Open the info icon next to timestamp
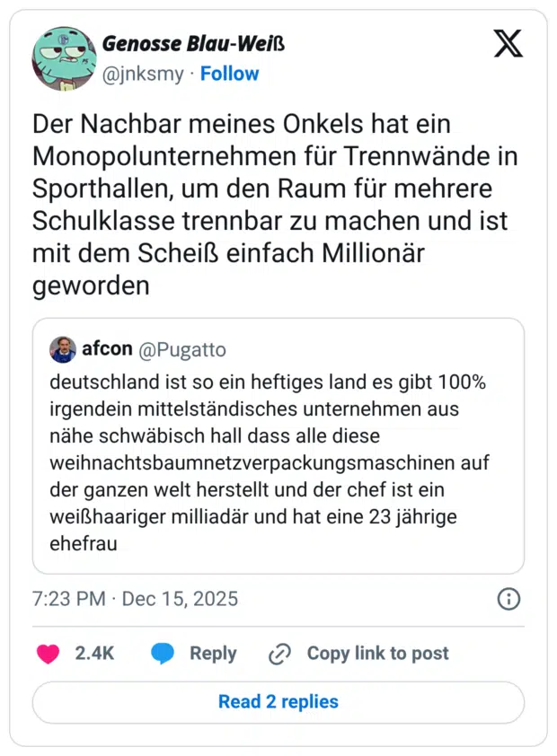 (508, 599)
